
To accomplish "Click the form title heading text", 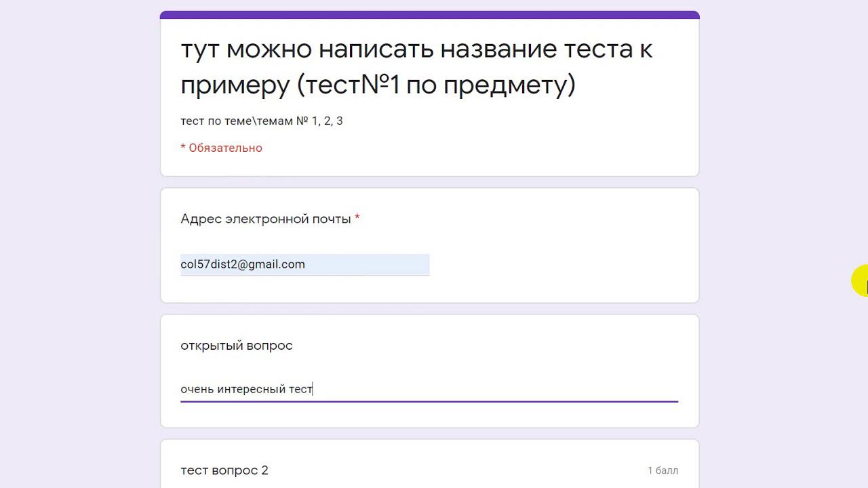I will [x=416, y=67].
